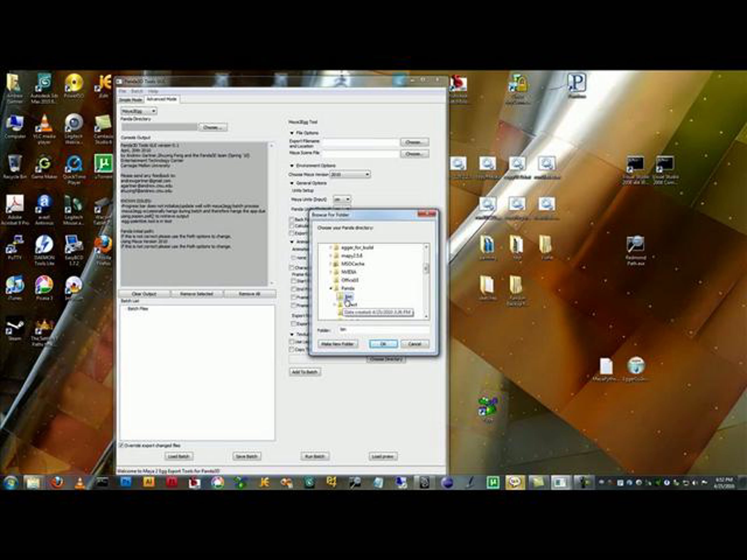Expand the NVIDIA folder node
The image size is (747, 560).
[x=331, y=272]
